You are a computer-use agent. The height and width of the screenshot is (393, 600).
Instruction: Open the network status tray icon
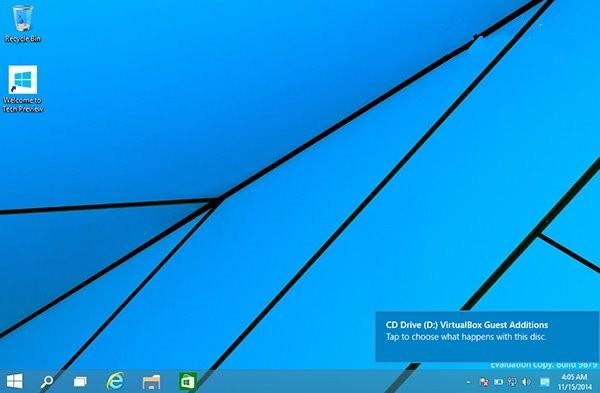(x=512, y=382)
